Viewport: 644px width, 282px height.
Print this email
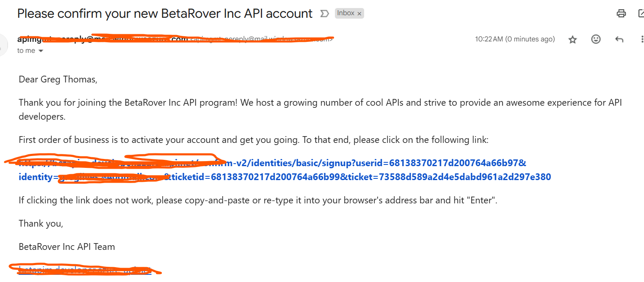click(621, 13)
